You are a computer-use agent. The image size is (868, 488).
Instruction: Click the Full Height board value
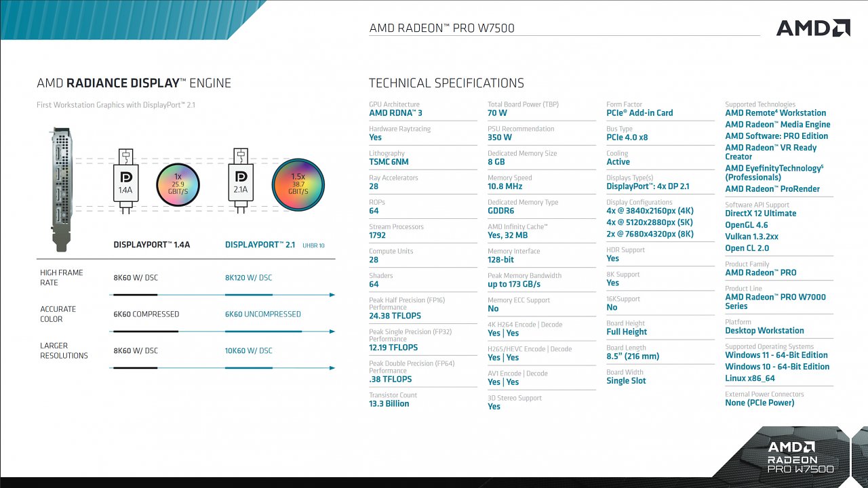(627, 332)
